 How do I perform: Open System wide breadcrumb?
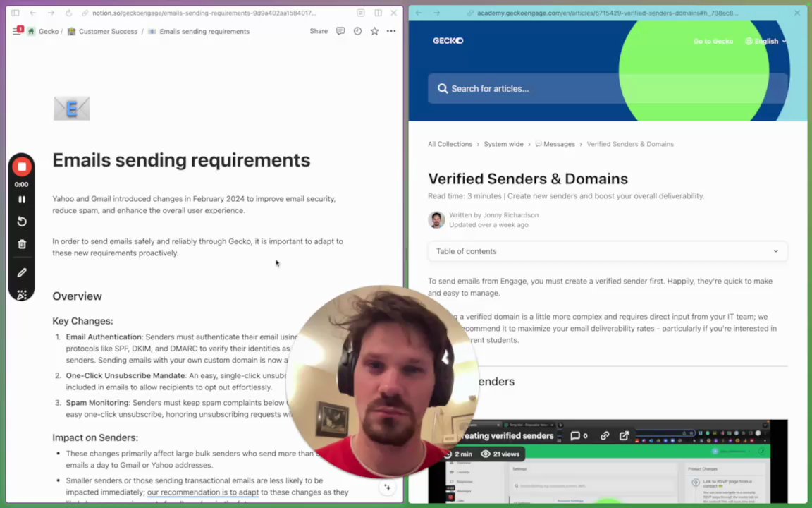[x=503, y=144]
